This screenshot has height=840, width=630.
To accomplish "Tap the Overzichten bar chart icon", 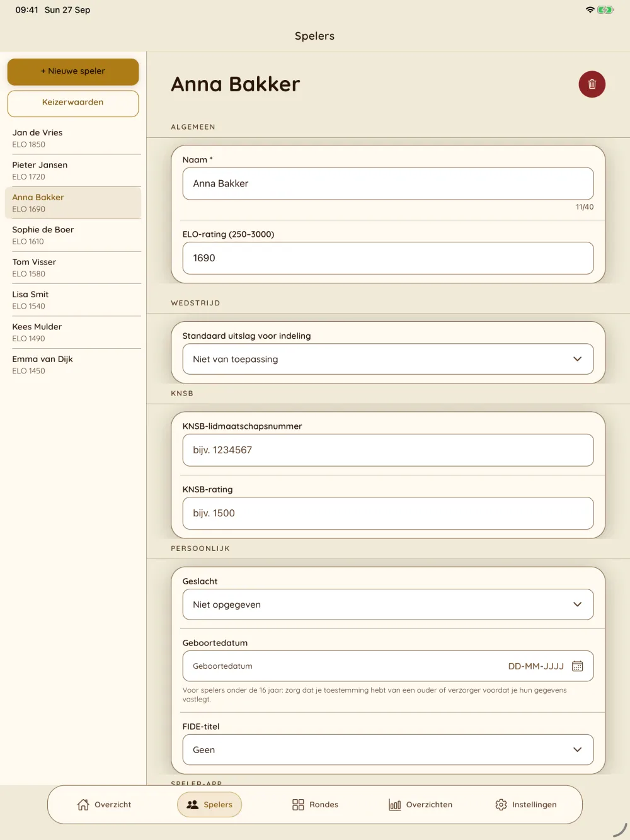I will tap(395, 805).
